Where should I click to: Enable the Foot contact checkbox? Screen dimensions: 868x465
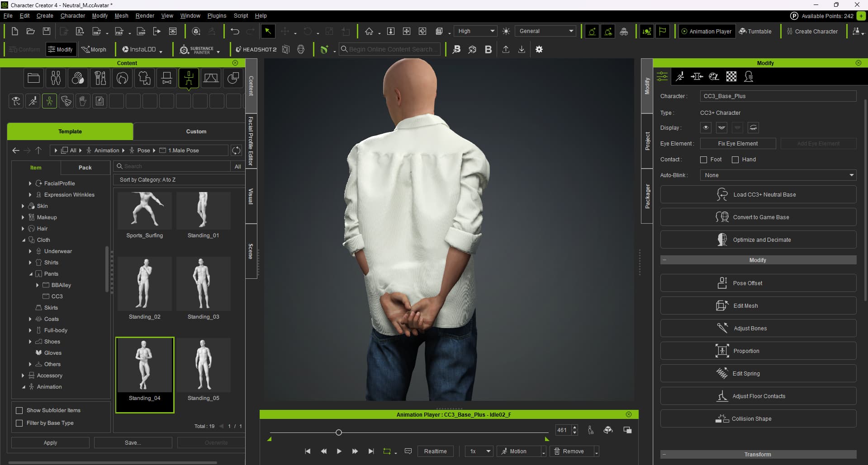click(x=703, y=160)
